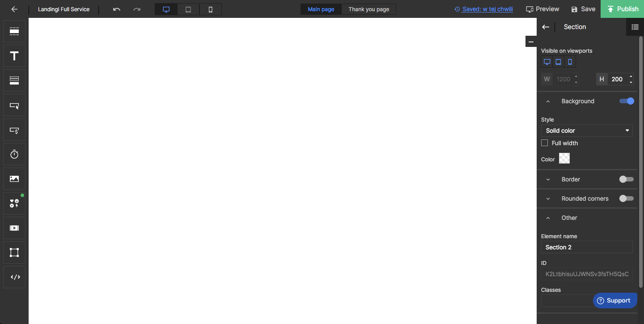Select the Main page tab
Screen dimensions: 644x324
tap(321, 9)
